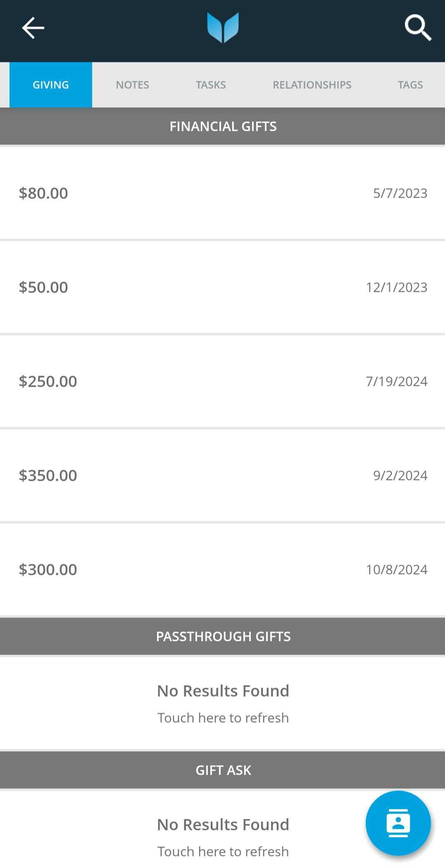
Task: Switch to the Notes tab
Action: [132, 85]
